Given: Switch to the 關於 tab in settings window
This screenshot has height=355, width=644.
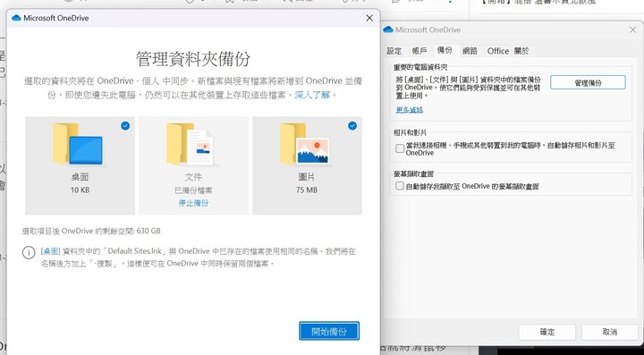Looking at the screenshot, I should click(521, 51).
